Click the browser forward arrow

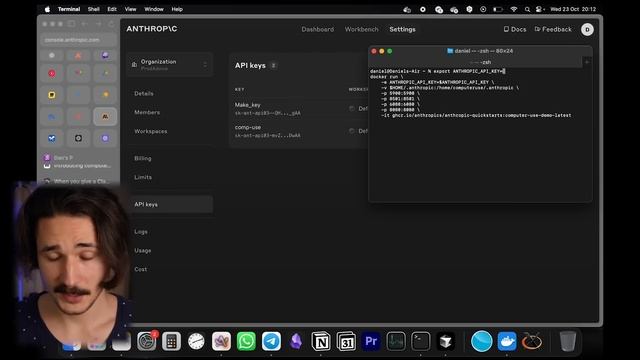point(98,24)
